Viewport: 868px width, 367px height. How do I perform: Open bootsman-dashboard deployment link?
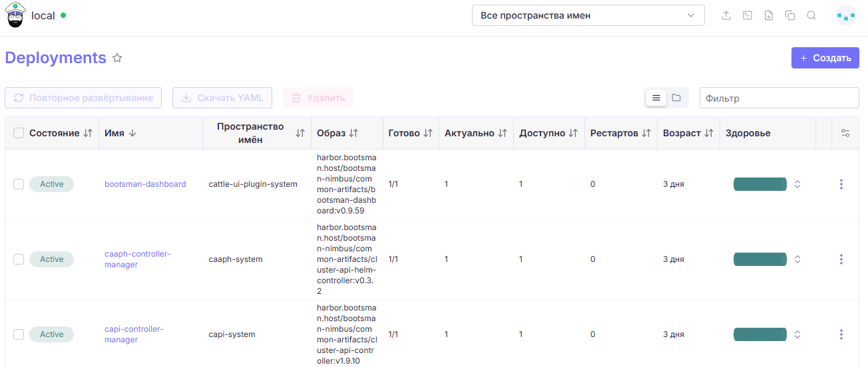pos(145,184)
